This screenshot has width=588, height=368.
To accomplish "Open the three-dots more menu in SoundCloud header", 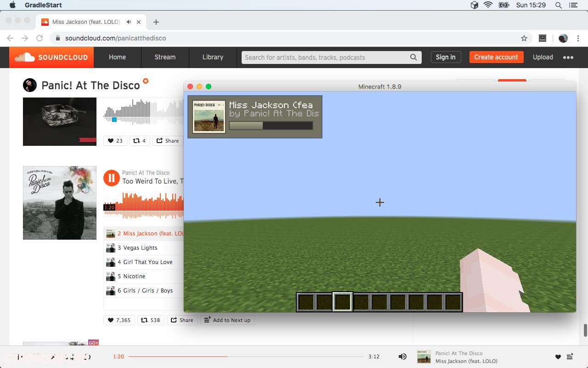I will [x=568, y=57].
